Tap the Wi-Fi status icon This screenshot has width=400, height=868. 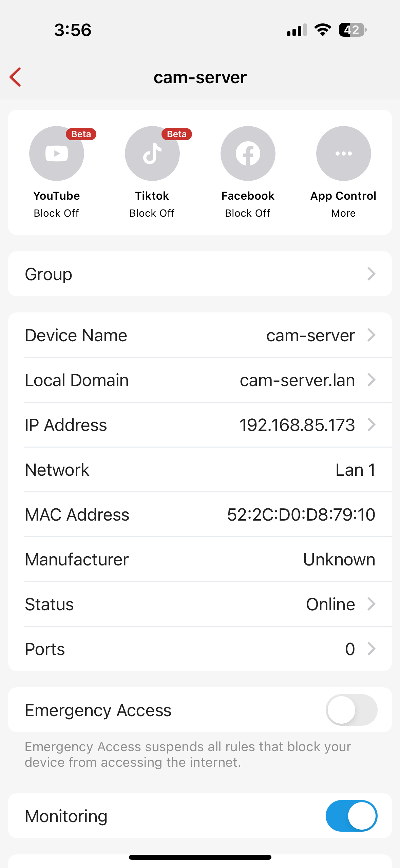click(323, 30)
